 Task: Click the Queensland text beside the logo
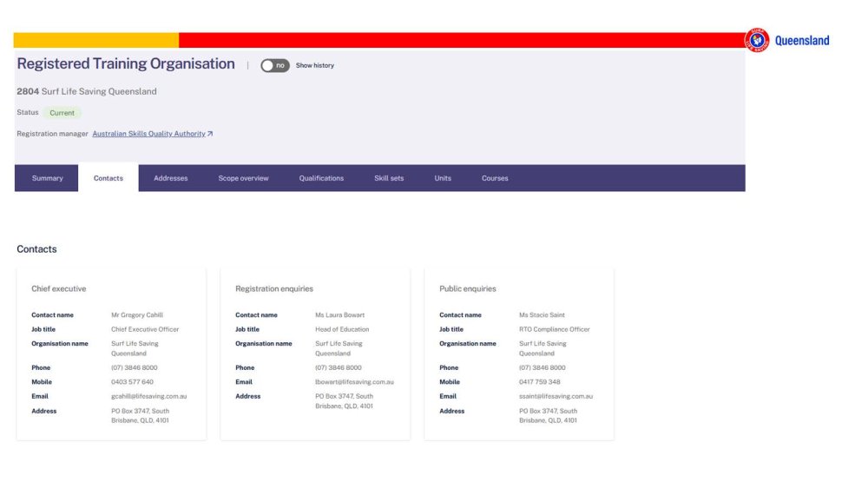click(x=801, y=41)
